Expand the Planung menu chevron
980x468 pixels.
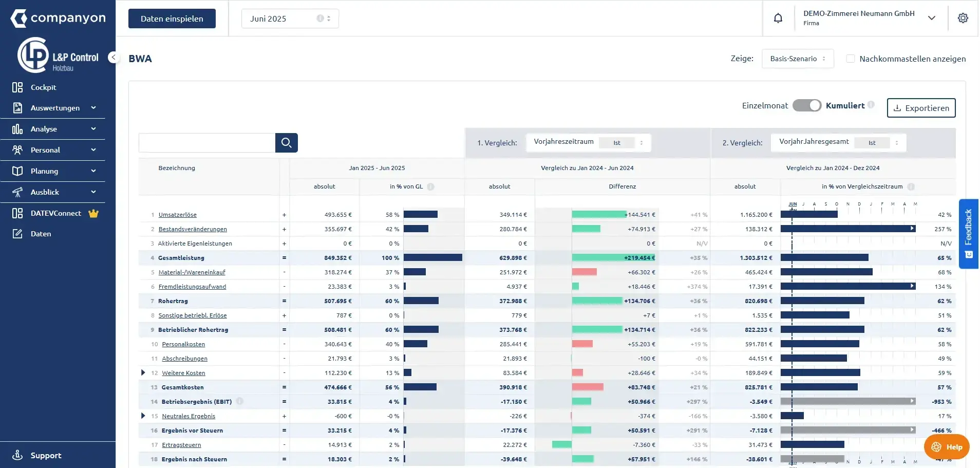click(93, 171)
